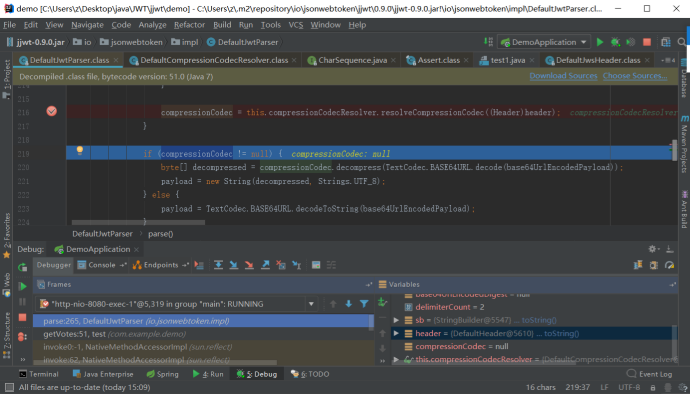Click the Run to Cursor icon
The width and height of the screenshot is (690, 394).
[x=297, y=265]
